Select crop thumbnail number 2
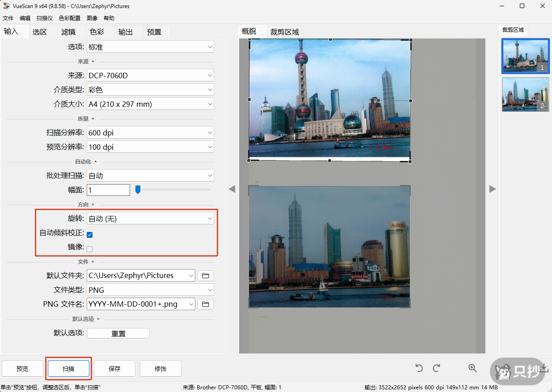The width and height of the screenshot is (552, 392). (525, 94)
